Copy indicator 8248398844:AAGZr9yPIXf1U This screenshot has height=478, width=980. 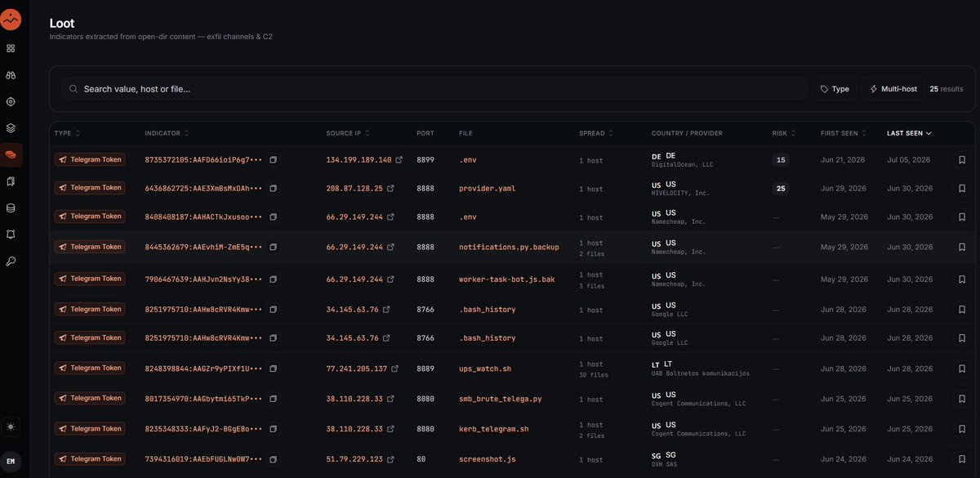(x=274, y=369)
